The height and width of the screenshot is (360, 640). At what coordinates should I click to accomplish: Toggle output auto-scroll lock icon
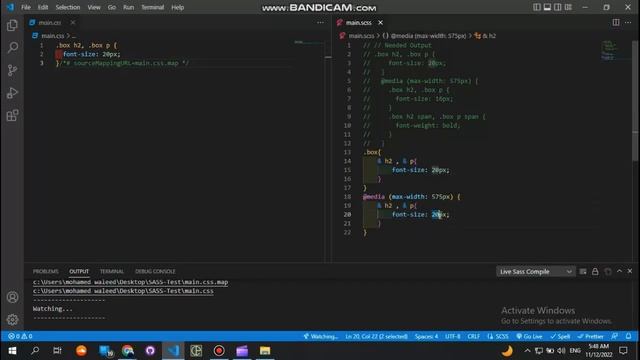pos(595,271)
